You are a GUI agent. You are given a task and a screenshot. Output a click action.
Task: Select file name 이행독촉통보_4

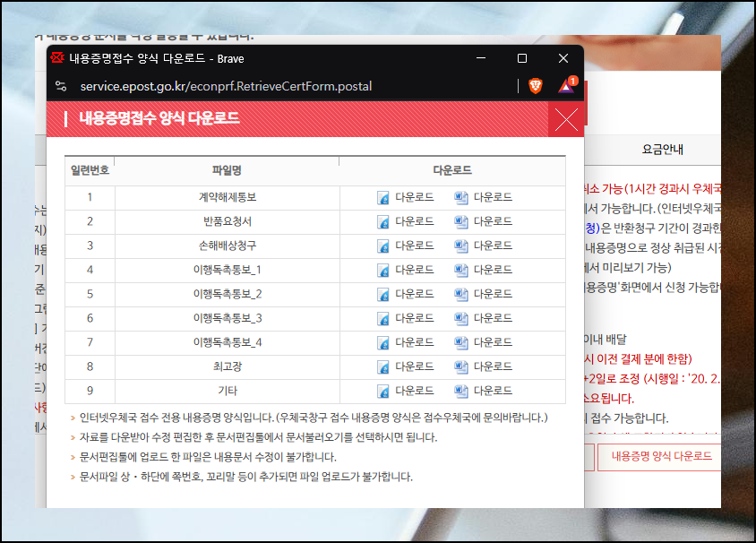tap(228, 342)
